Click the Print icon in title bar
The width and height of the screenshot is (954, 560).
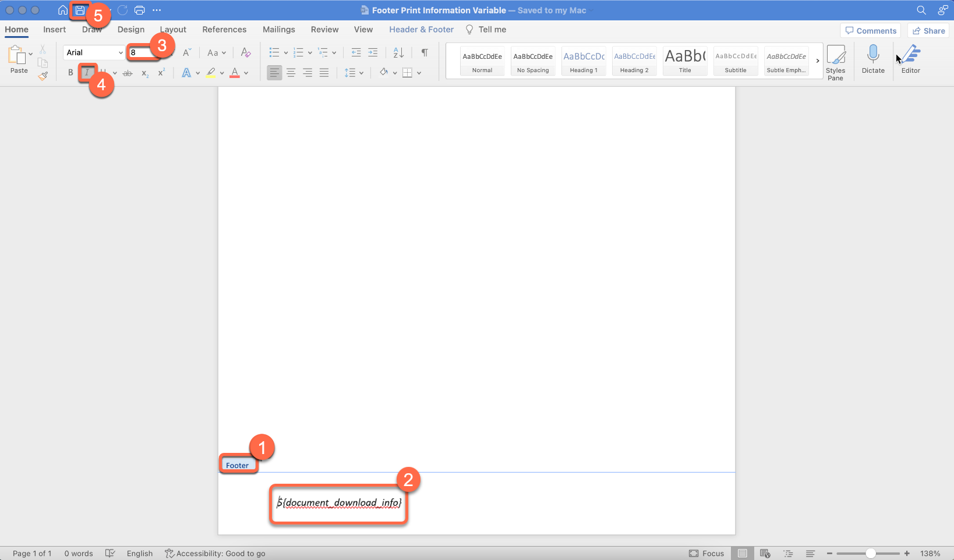click(139, 10)
